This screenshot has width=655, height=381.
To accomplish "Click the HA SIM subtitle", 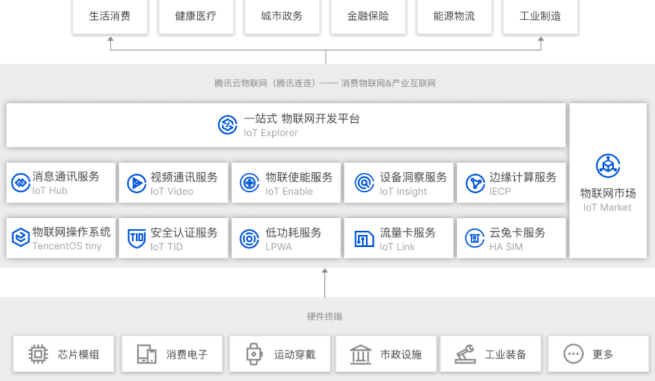I will click(506, 247).
